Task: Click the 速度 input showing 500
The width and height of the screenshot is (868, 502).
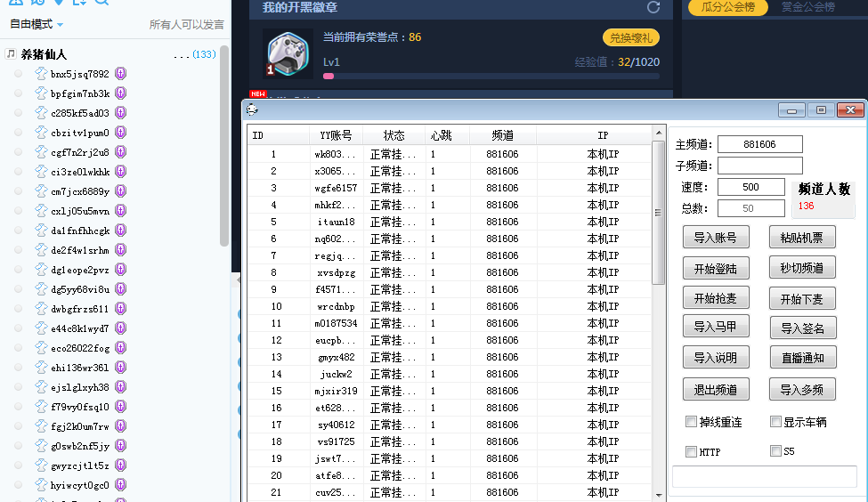Action: point(751,187)
